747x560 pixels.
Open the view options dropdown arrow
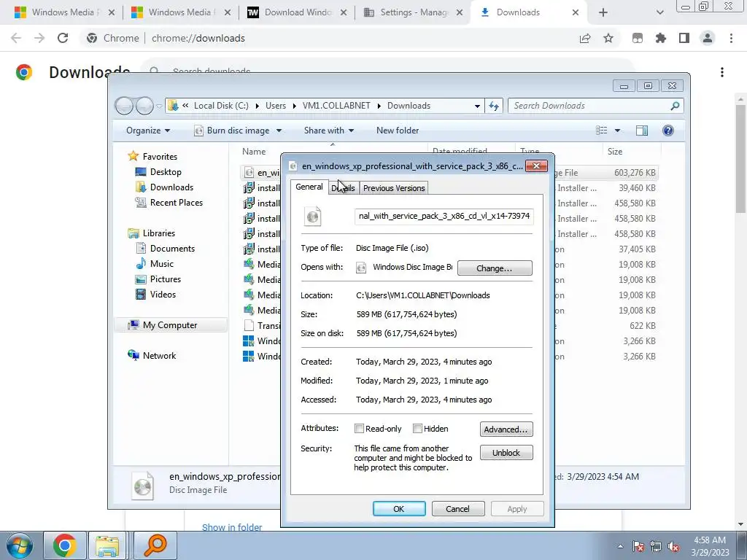[x=617, y=131]
